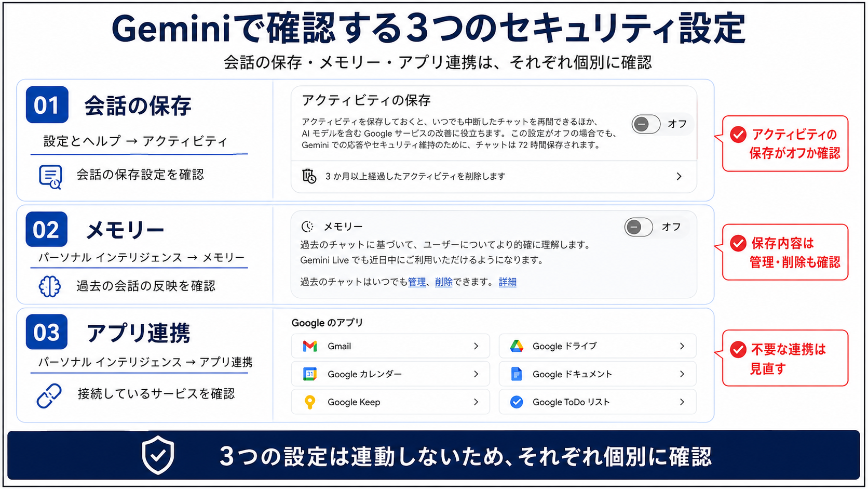The image size is (868, 489).
Task: Expand the Google ドライブ row chevron
Action: 682,346
